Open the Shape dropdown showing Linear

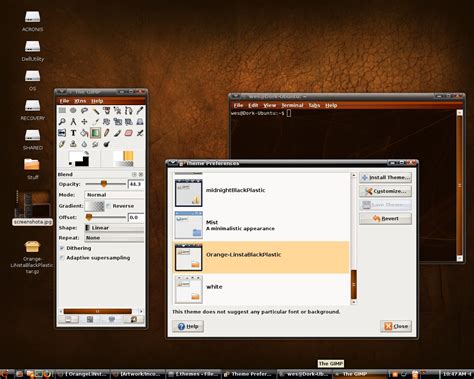tap(114, 228)
